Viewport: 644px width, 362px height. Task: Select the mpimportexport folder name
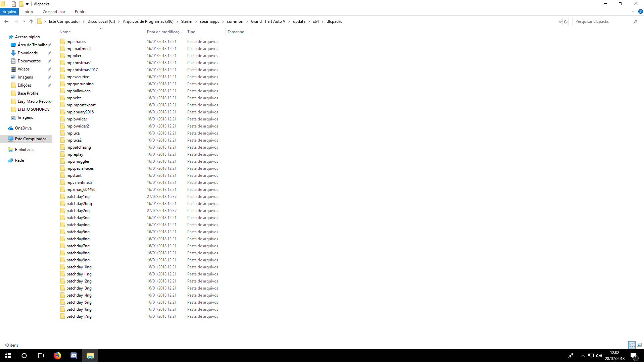[81, 105]
